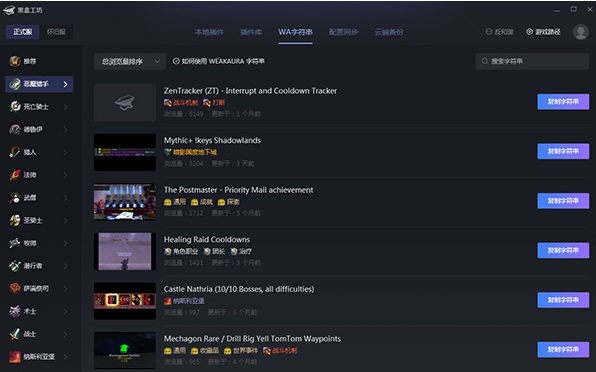This screenshot has height=372, width=596.
Task: Expand the 死亡骑士 chevron arrow
Action: [x=65, y=107]
